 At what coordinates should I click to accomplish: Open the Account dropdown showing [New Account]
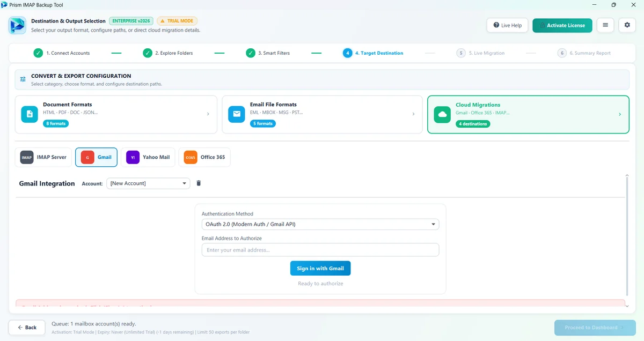tap(148, 183)
